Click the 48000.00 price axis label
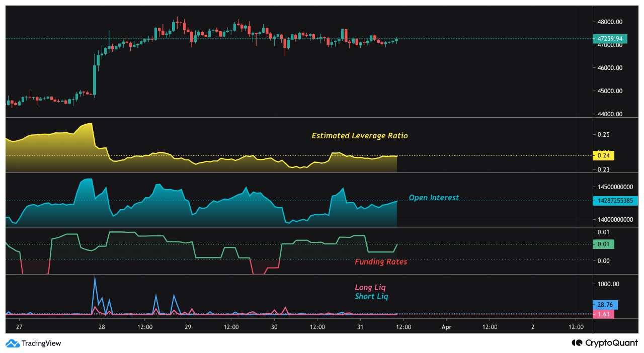The width and height of the screenshot is (644, 353). (x=610, y=22)
